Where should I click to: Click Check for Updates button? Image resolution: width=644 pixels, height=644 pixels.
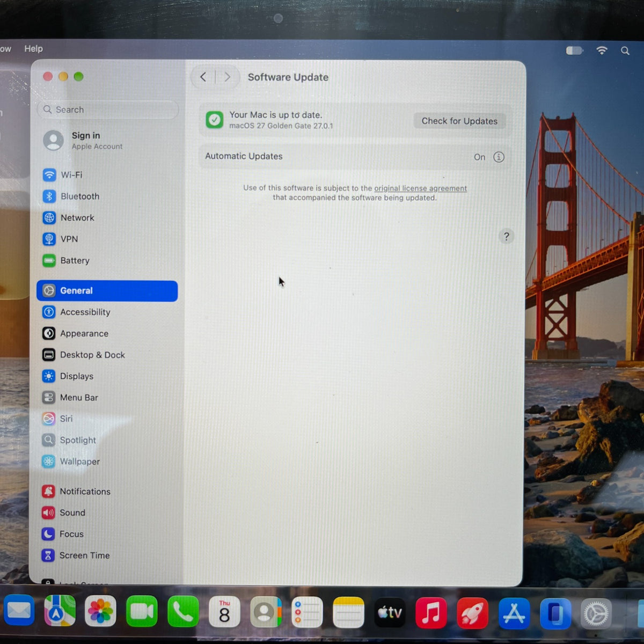(459, 121)
